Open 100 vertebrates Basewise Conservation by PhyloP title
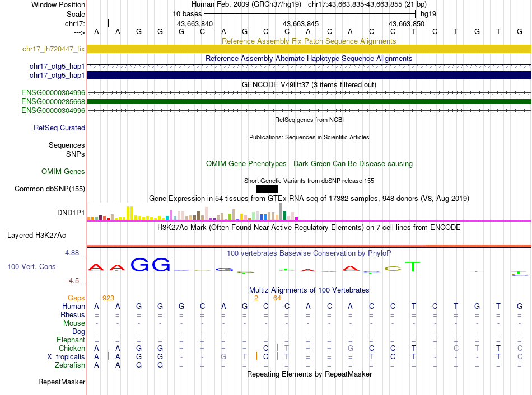The height and width of the screenshot is (395, 532). tap(309, 253)
